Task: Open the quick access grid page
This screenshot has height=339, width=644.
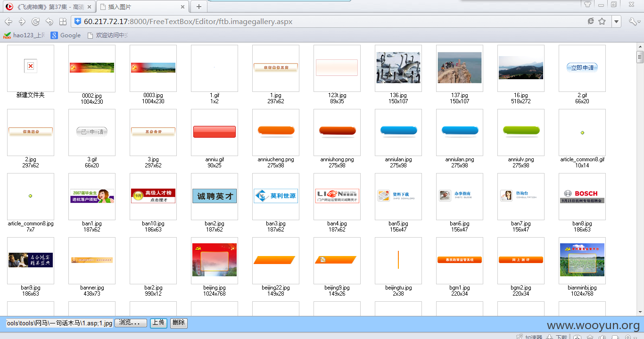Action: point(63,22)
